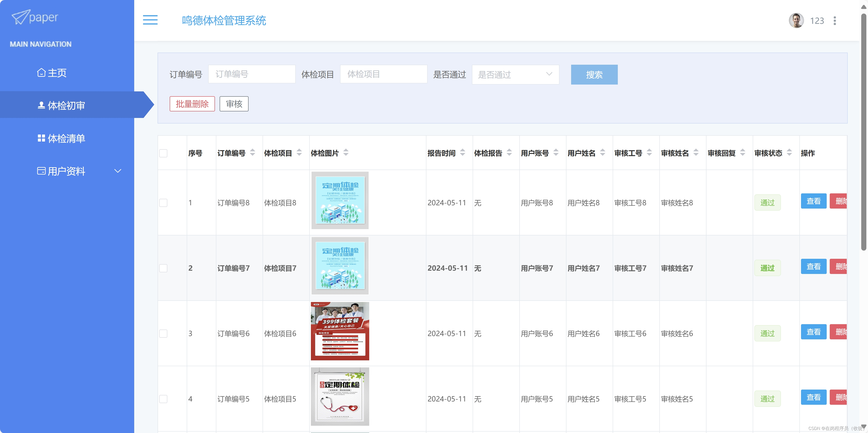Sort by 报告时间 column arrows

[x=463, y=153]
